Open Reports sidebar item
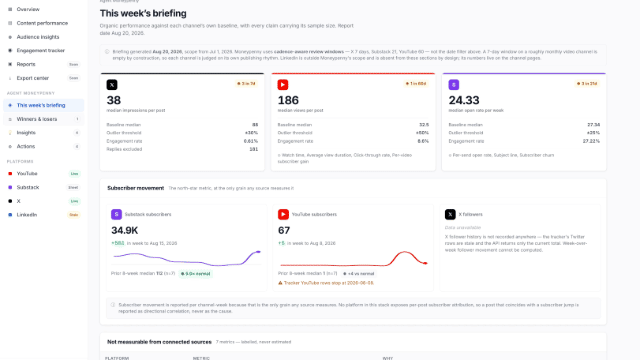 (x=43, y=64)
